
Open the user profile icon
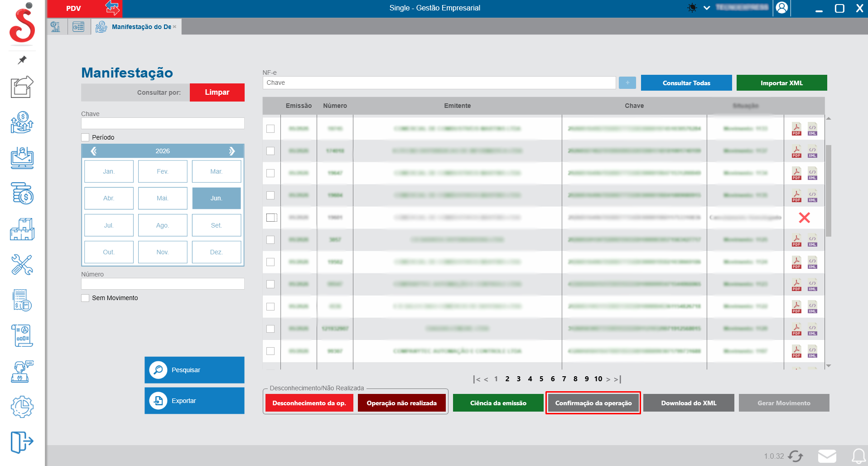point(782,8)
